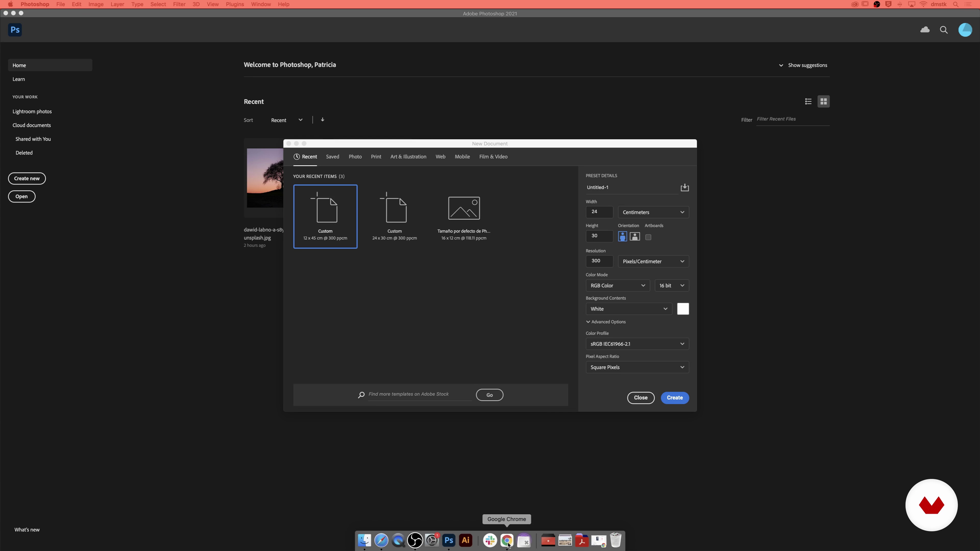This screenshot has width=980, height=551.
Task: Open the cloud sync status icon
Action: coord(925,30)
